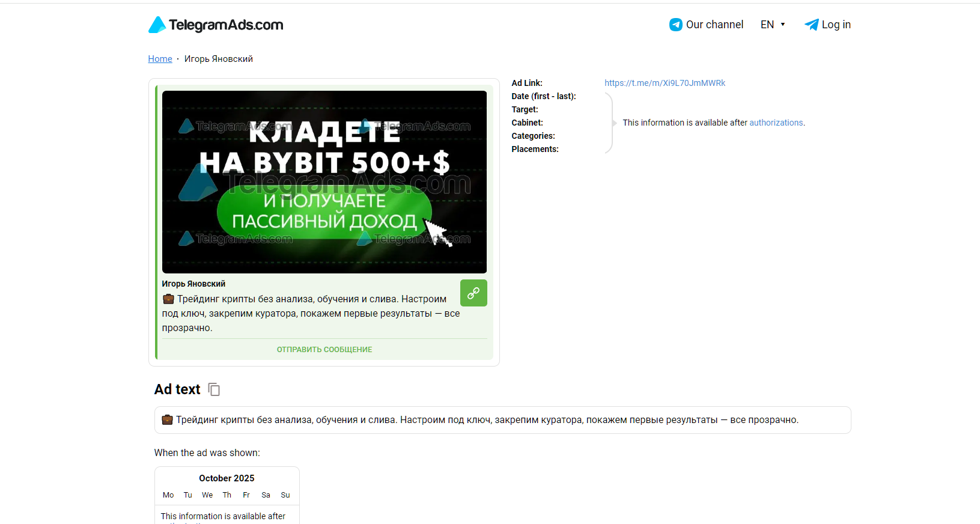The image size is (980, 524).
Task: Click the paper plane icon beside Log in
Action: (811, 25)
